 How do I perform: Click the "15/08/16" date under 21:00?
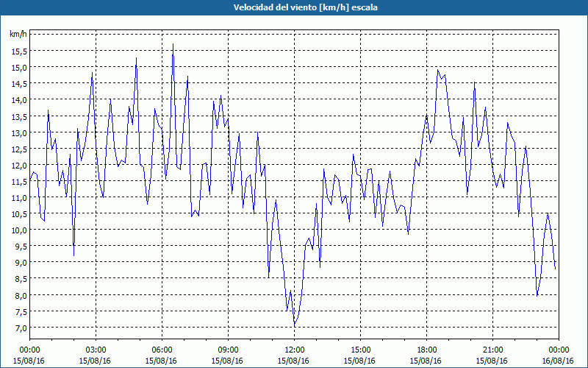(x=492, y=361)
